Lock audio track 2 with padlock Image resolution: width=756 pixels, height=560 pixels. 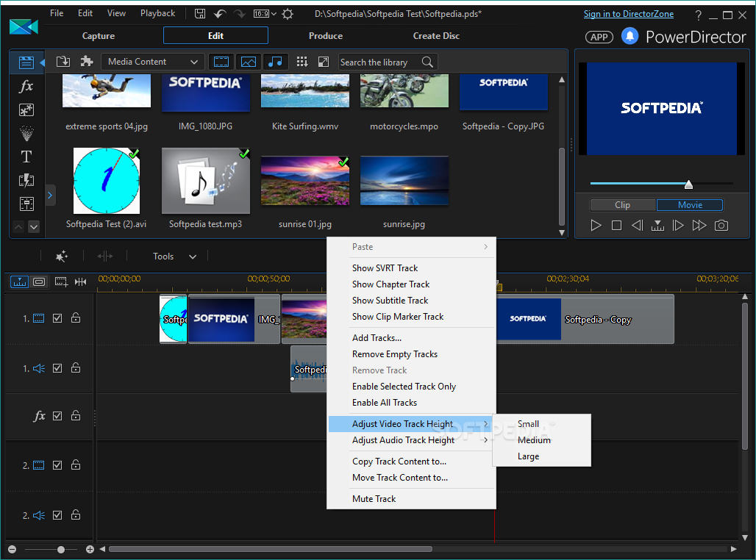pos(76,514)
